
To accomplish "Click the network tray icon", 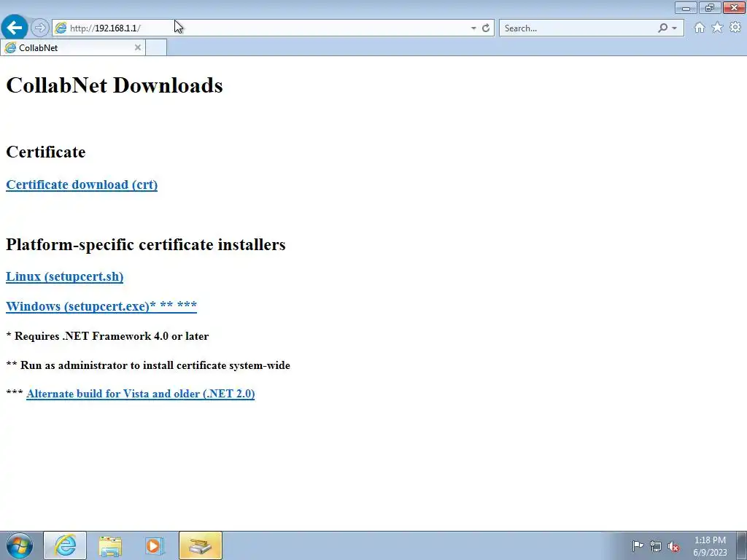I will [656, 546].
